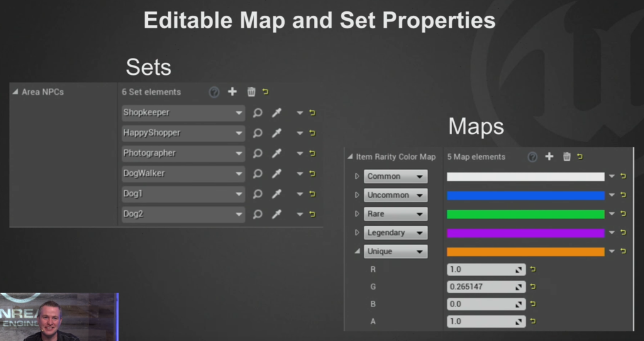The width and height of the screenshot is (644, 341).
Task: Open help tooltip for Map elements
Action: coord(532,157)
